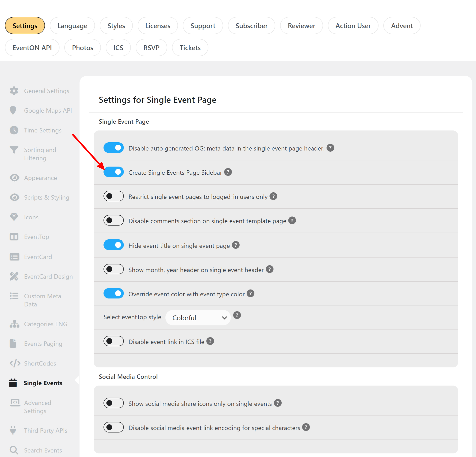Image resolution: width=476 pixels, height=457 pixels.
Task: Toggle Override event color with event type color
Action: (114, 294)
